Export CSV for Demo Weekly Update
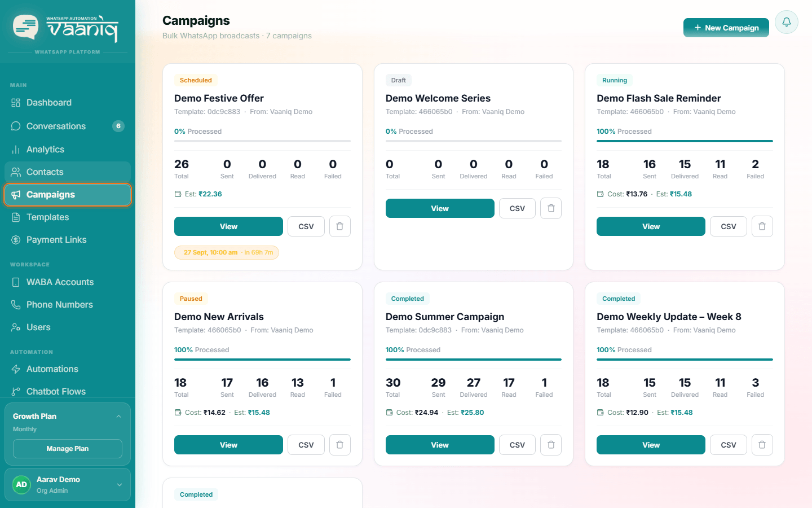 pos(729,445)
